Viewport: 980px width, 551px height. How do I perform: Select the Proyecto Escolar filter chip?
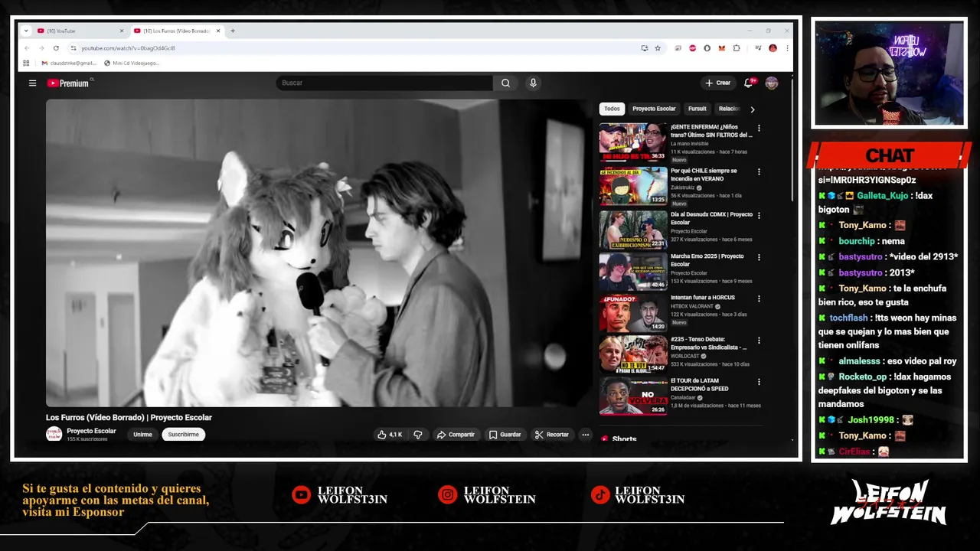654,109
